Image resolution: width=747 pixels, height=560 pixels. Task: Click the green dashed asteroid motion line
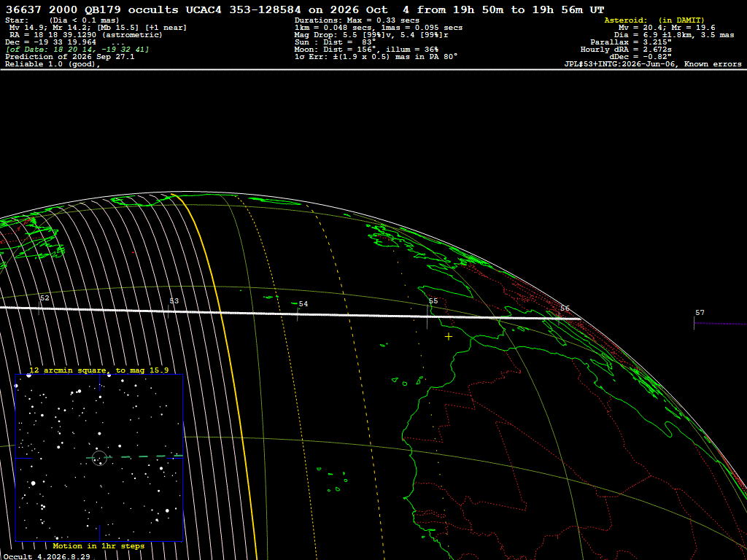pos(135,457)
